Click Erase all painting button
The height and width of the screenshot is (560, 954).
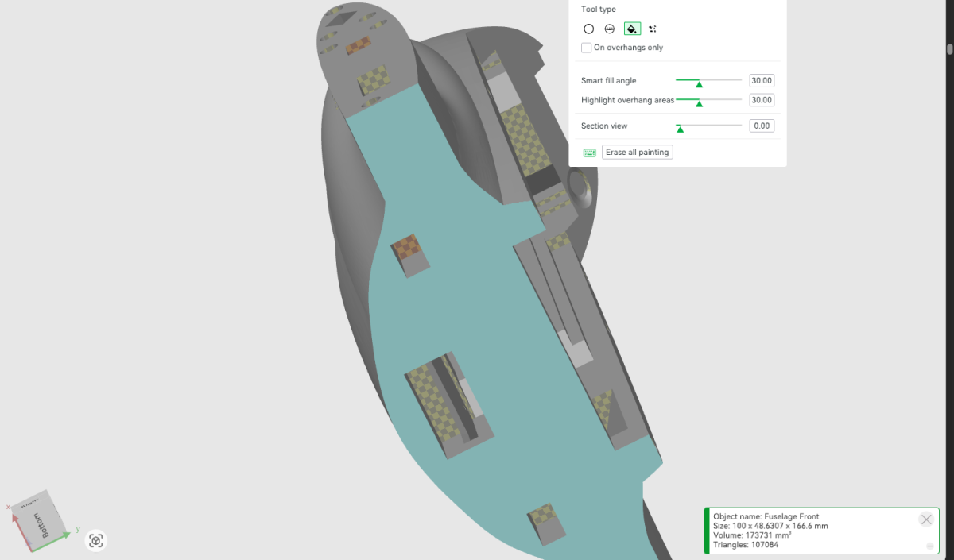coord(638,153)
